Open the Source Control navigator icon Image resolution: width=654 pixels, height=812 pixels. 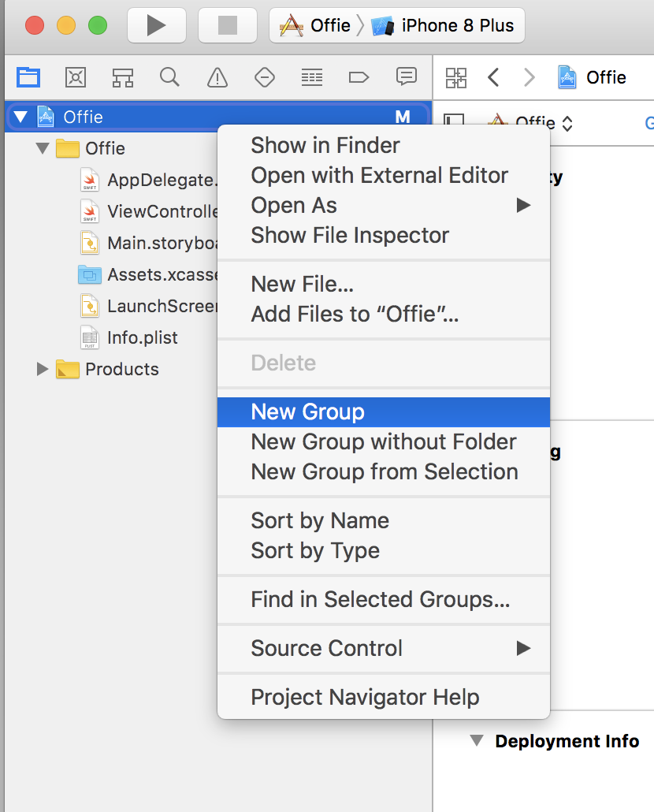[x=76, y=77]
